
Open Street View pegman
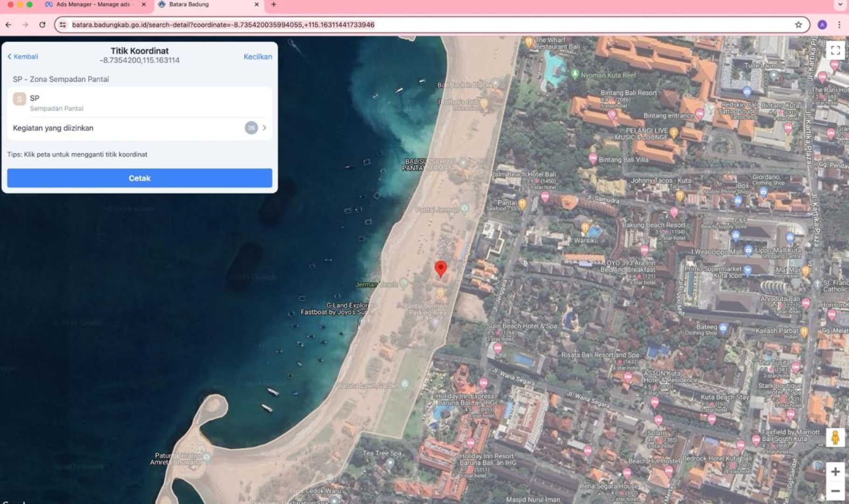(x=835, y=438)
